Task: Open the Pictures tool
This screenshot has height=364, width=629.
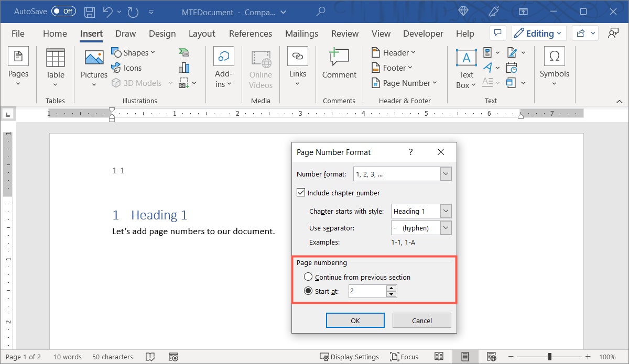Action: click(x=93, y=67)
